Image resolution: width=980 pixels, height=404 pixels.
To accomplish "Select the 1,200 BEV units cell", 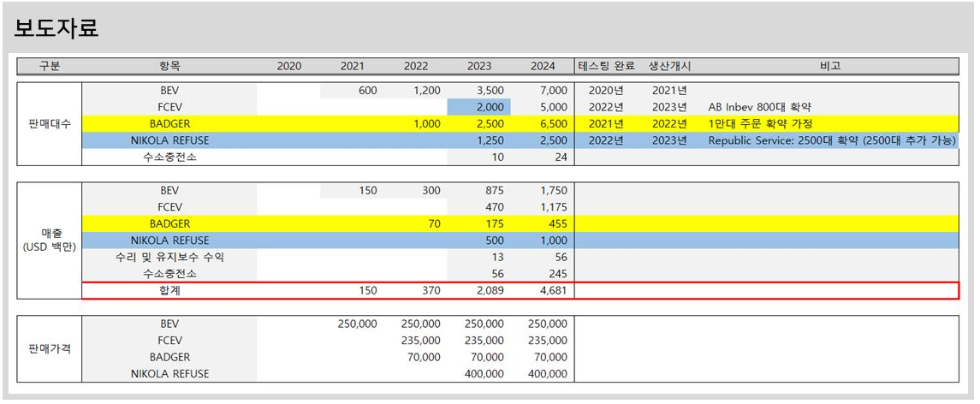I will [427, 91].
